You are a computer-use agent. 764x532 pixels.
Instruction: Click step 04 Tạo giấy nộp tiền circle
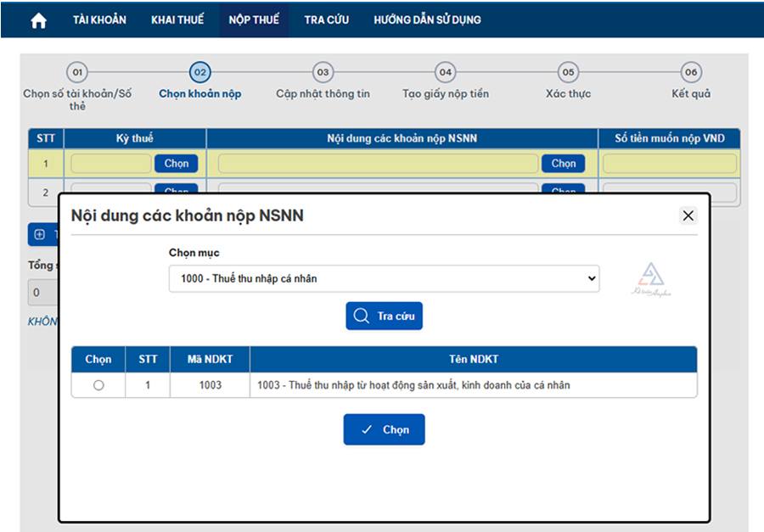point(446,73)
